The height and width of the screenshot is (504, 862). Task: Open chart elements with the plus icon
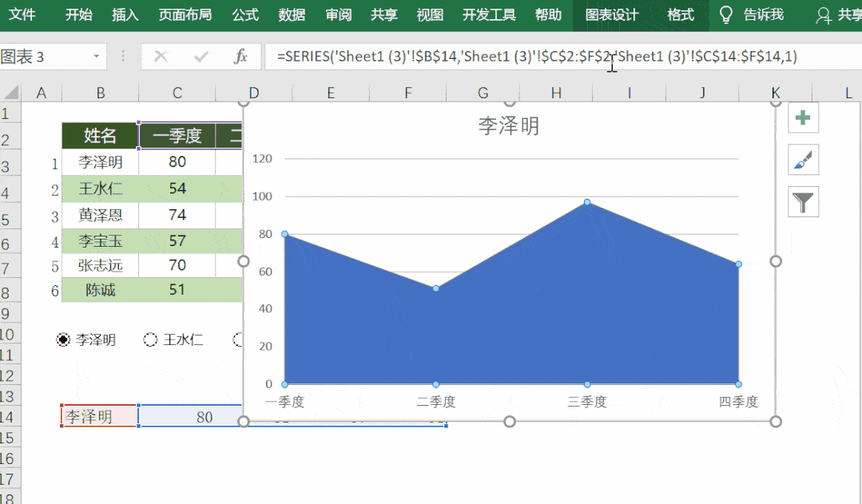(x=802, y=117)
